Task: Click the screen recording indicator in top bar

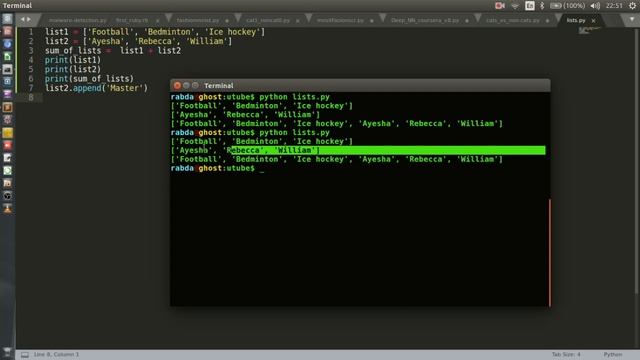Action: click(x=500, y=6)
